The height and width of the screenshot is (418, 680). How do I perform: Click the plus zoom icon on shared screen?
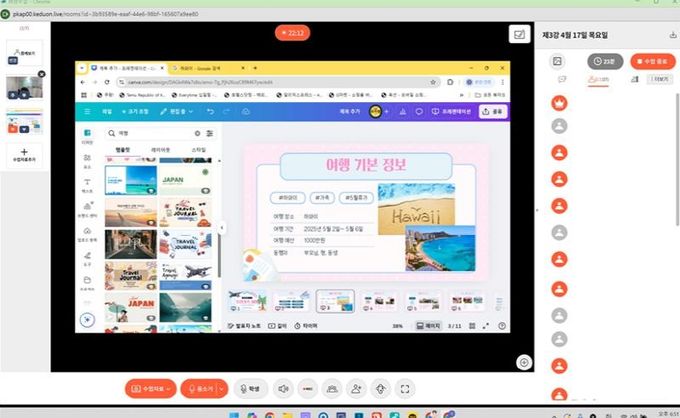pyautogui.click(x=523, y=361)
